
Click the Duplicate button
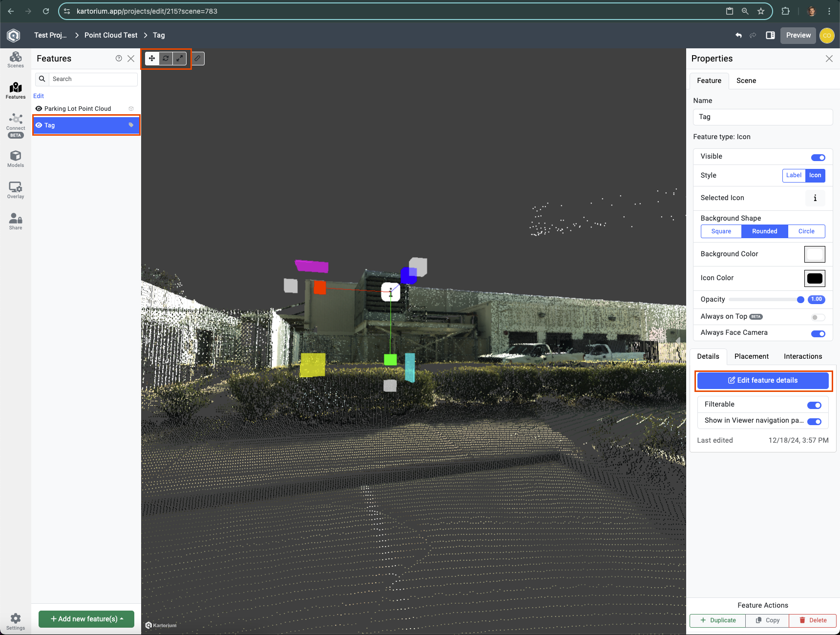coord(717,620)
